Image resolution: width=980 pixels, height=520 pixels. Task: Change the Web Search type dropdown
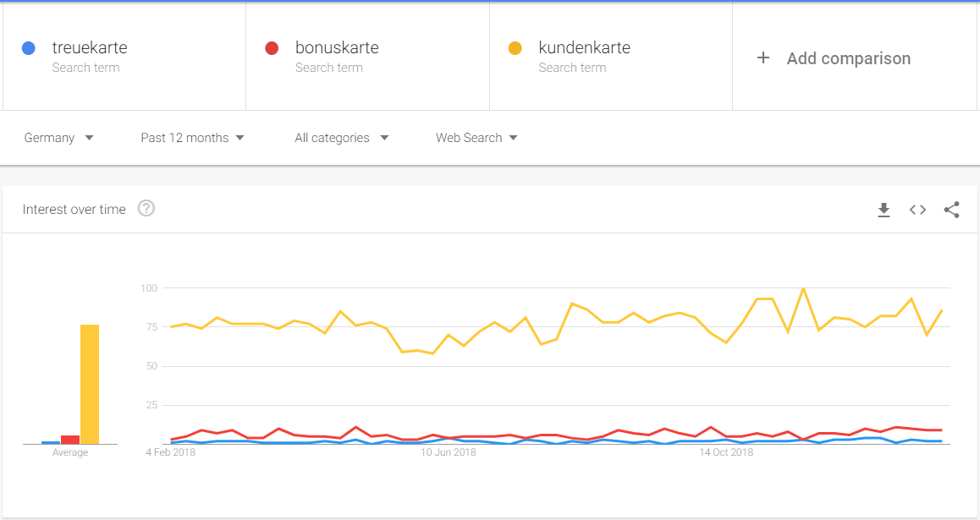476,138
